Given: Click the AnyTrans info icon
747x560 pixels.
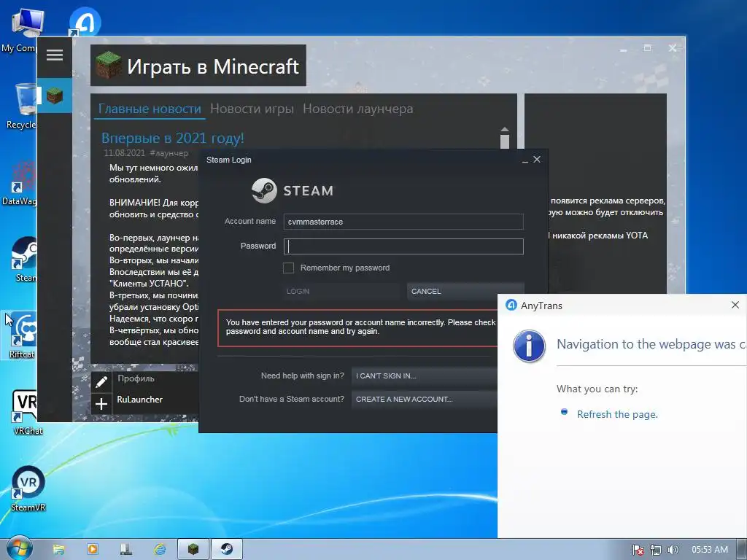Looking at the screenshot, I should point(529,346).
